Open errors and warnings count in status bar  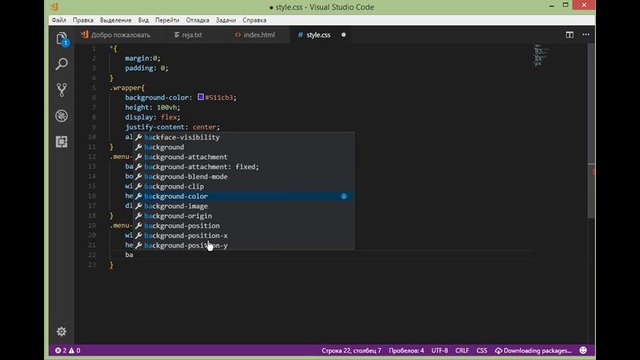pyautogui.click(x=68, y=350)
